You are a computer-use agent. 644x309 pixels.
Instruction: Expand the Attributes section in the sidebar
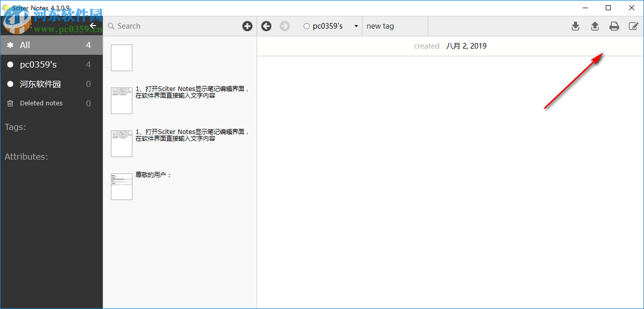coord(27,157)
